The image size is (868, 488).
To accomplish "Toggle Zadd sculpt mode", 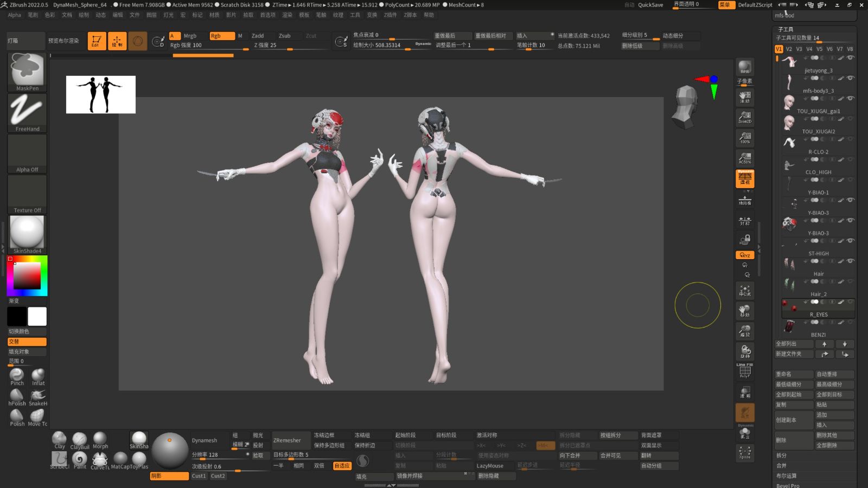I will (x=258, y=36).
